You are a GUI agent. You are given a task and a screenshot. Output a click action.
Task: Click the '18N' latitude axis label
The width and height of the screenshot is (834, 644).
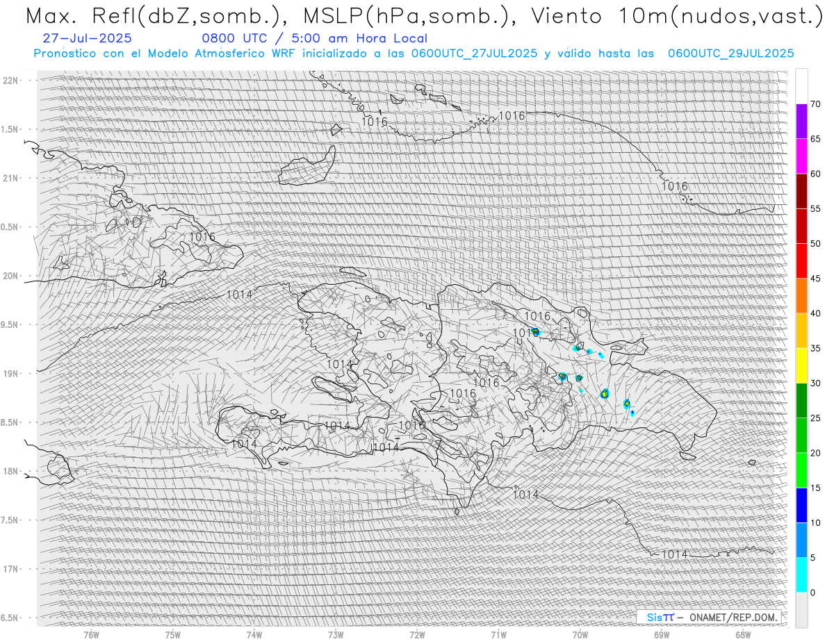[x=11, y=471]
